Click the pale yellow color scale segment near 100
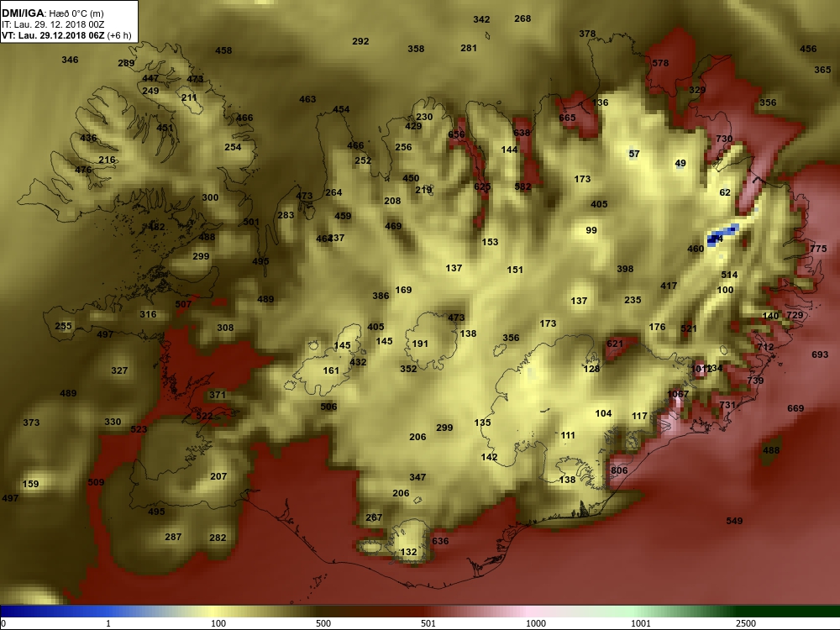The height and width of the screenshot is (630, 840). click(214, 612)
